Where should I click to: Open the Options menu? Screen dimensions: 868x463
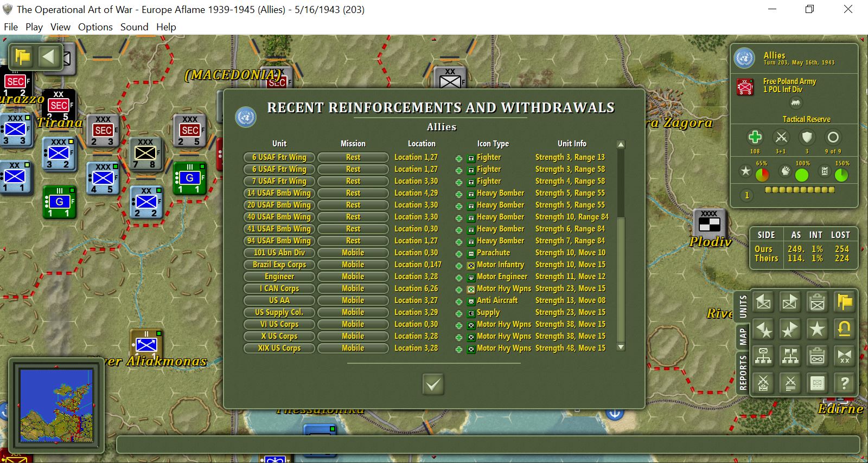[x=95, y=27]
